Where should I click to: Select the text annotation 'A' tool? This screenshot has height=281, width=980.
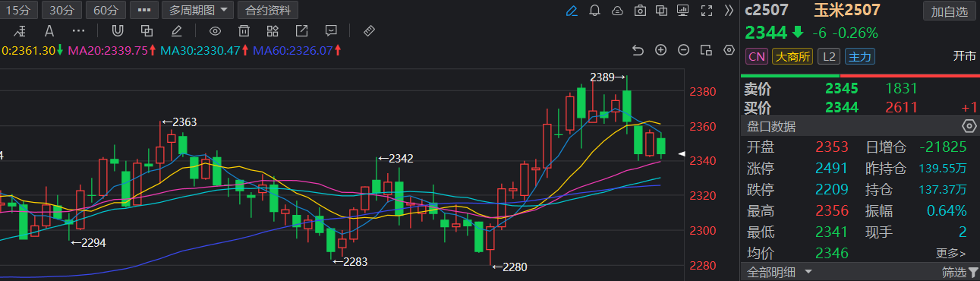[49, 31]
